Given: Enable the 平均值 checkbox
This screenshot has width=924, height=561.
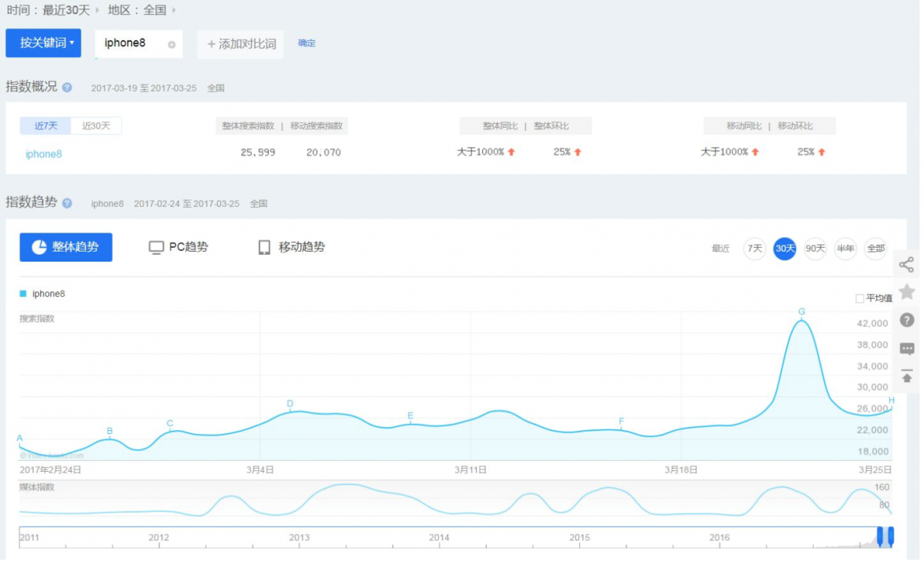Looking at the screenshot, I should click(859, 298).
